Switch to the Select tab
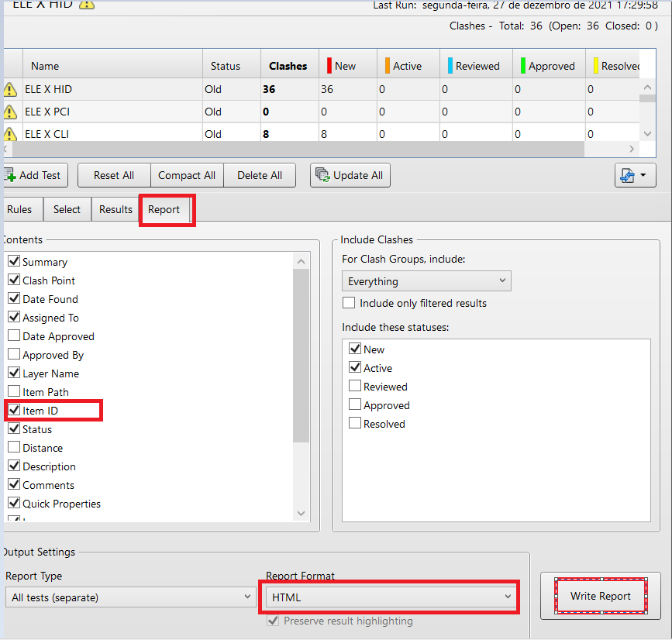The width and height of the screenshot is (672, 640). [x=67, y=209]
